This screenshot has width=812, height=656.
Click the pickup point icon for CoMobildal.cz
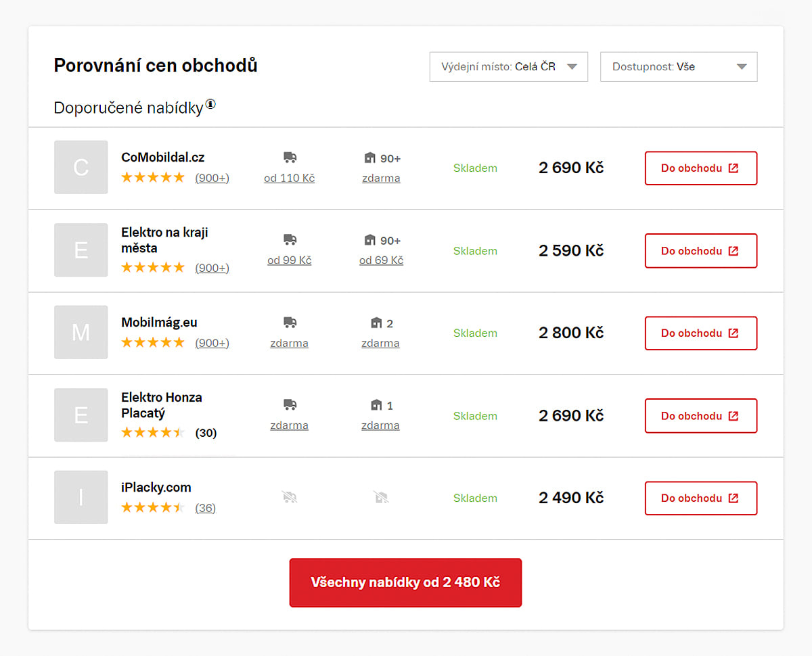369,158
